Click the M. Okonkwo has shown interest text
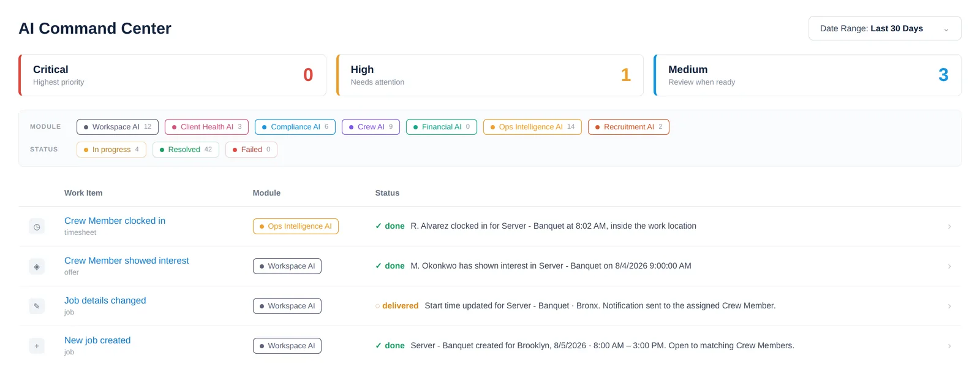 [551, 266]
